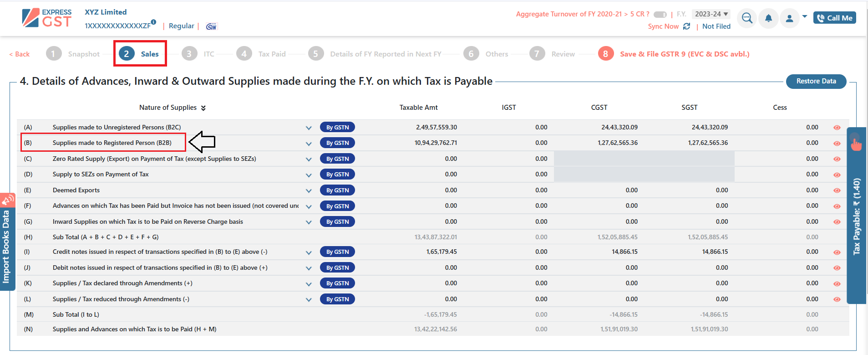Screen dimensions: 868x355
Task: Expand Credit notes row chevron
Action: coord(309,252)
